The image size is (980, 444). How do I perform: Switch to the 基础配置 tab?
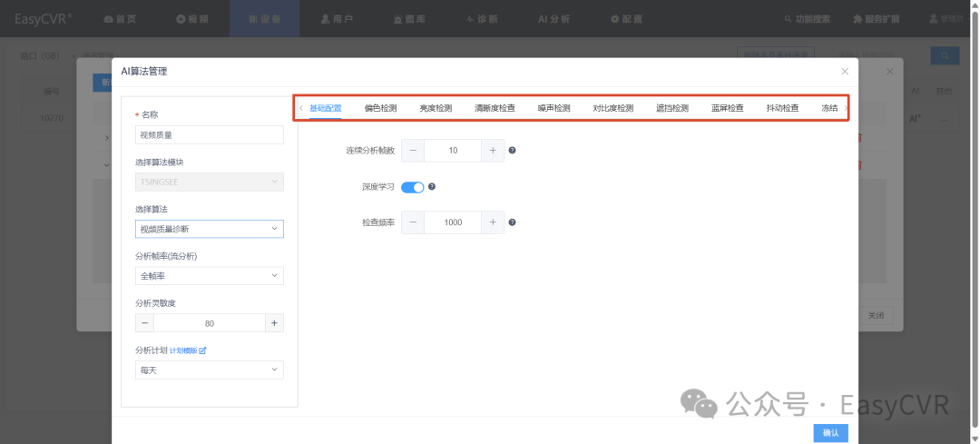click(326, 107)
